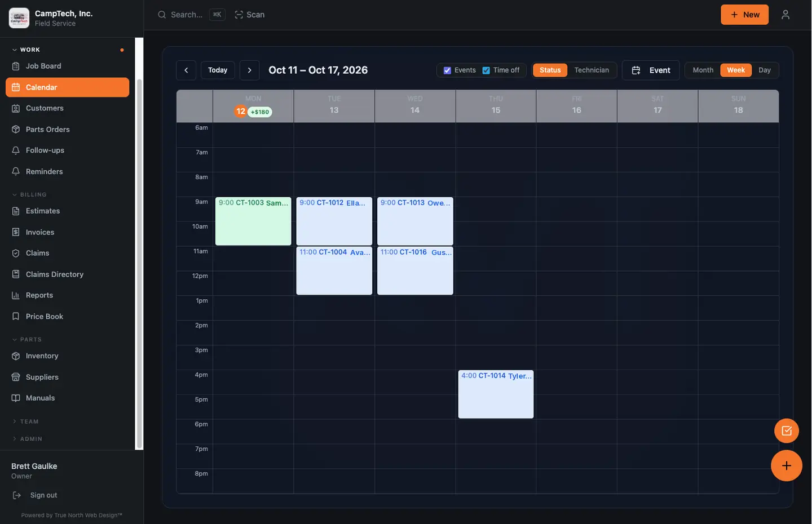
Task: Go to the previous week
Action: point(186,70)
